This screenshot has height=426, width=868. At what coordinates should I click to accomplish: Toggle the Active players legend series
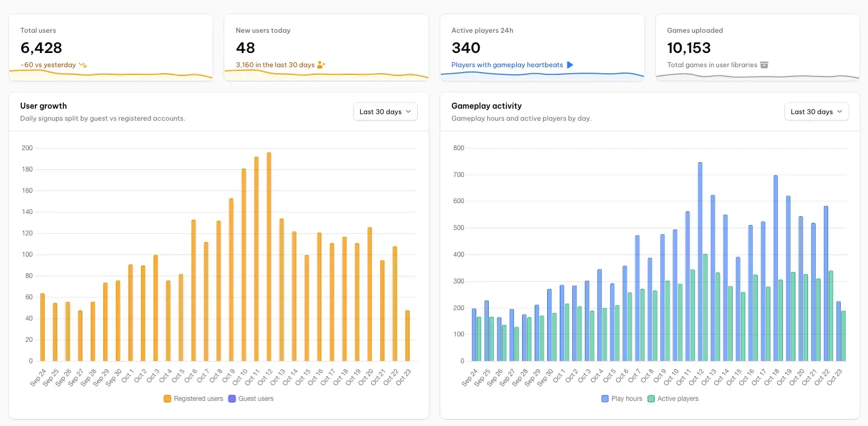point(673,399)
